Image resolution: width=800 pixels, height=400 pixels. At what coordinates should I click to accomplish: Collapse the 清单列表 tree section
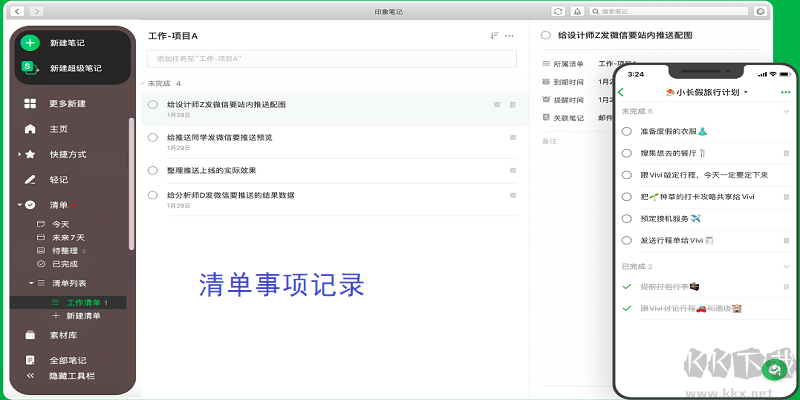[x=31, y=284]
